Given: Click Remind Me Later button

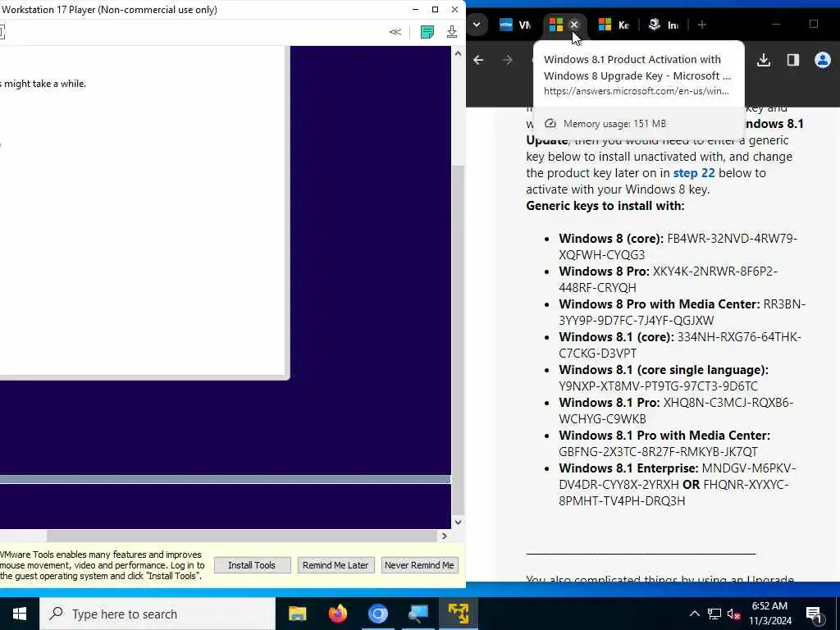Looking at the screenshot, I should point(336,565).
